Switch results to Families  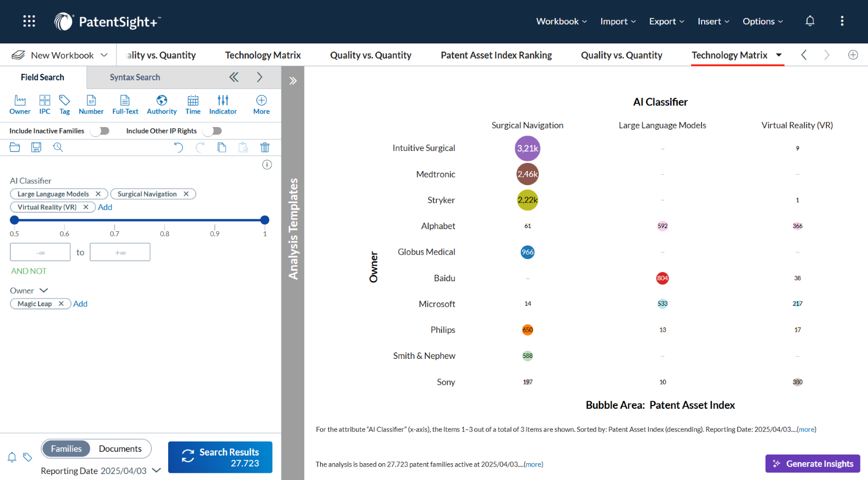(x=66, y=449)
